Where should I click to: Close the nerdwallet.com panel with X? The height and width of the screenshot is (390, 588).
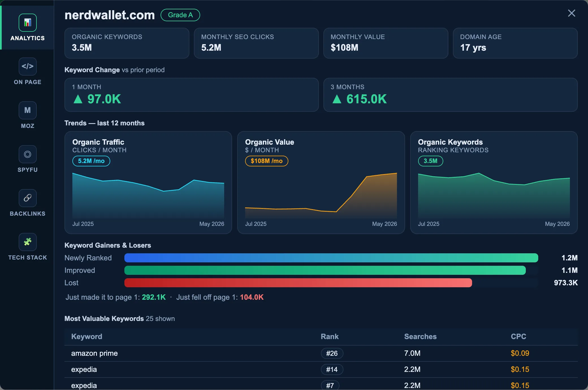pyautogui.click(x=571, y=13)
